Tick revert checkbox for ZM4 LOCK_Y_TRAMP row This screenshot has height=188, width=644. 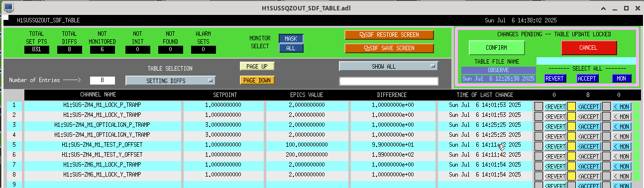(x=538, y=116)
